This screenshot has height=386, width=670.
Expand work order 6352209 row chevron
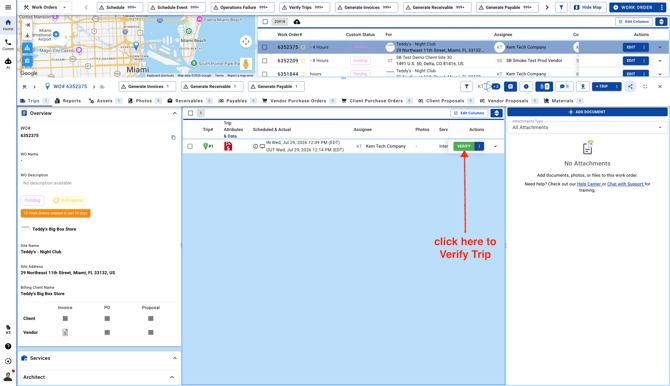point(660,61)
